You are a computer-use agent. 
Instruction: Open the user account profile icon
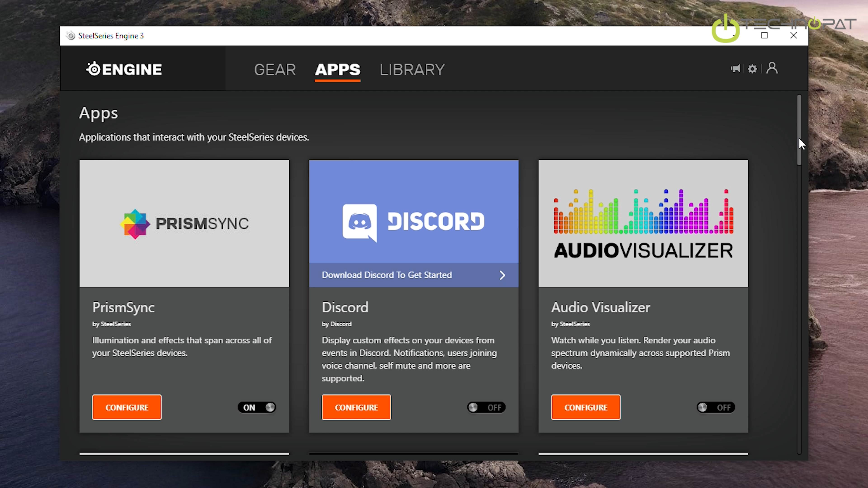click(772, 68)
